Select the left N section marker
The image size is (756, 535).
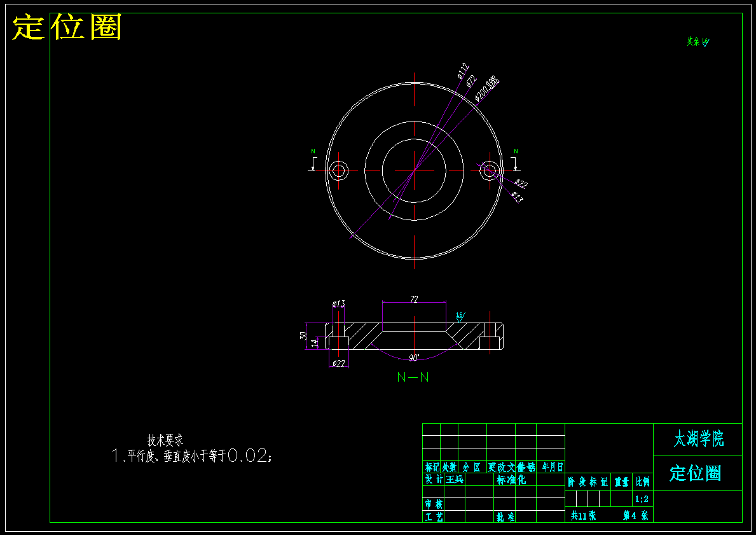(313, 151)
